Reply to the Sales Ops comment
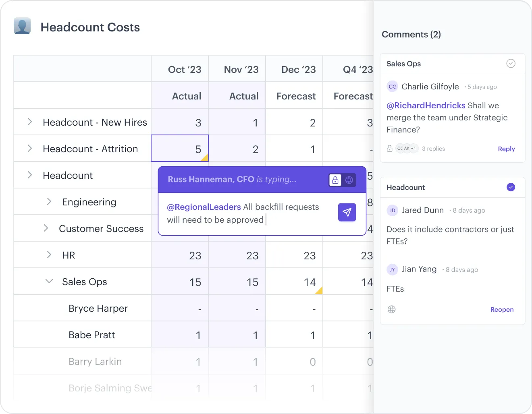 click(x=506, y=149)
